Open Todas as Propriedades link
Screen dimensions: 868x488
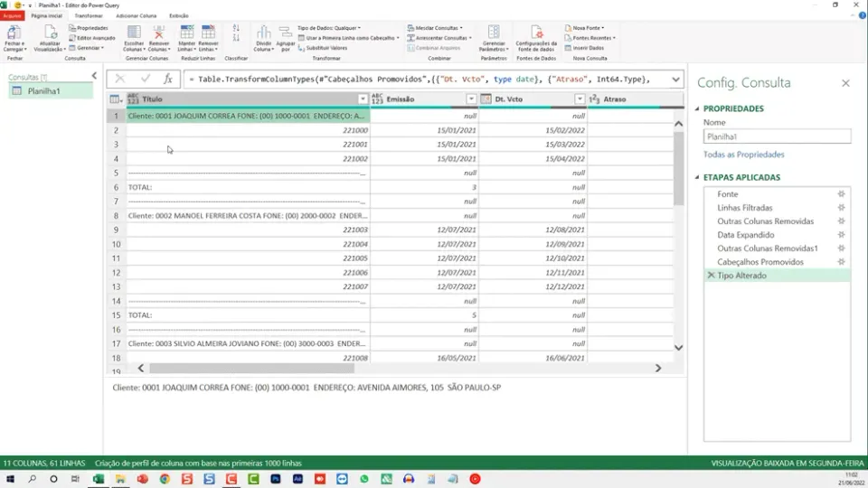(x=743, y=155)
